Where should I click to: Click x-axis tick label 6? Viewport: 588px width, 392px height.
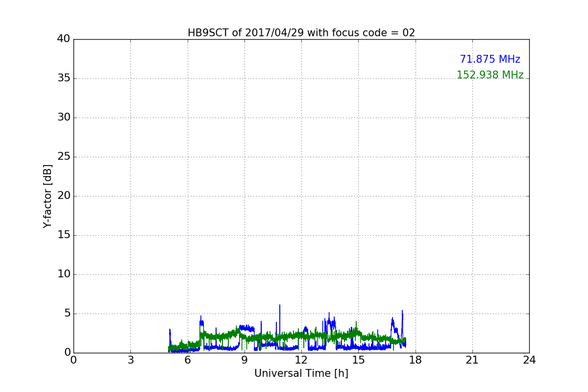(188, 360)
